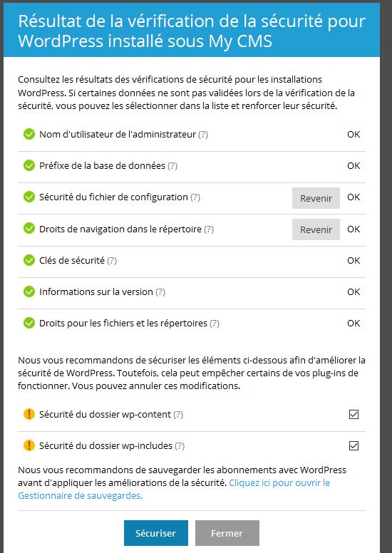Image resolution: width=392 pixels, height=553 pixels.
Task: Click the green check icon for Clés de sécurité
Action: (x=29, y=260)
